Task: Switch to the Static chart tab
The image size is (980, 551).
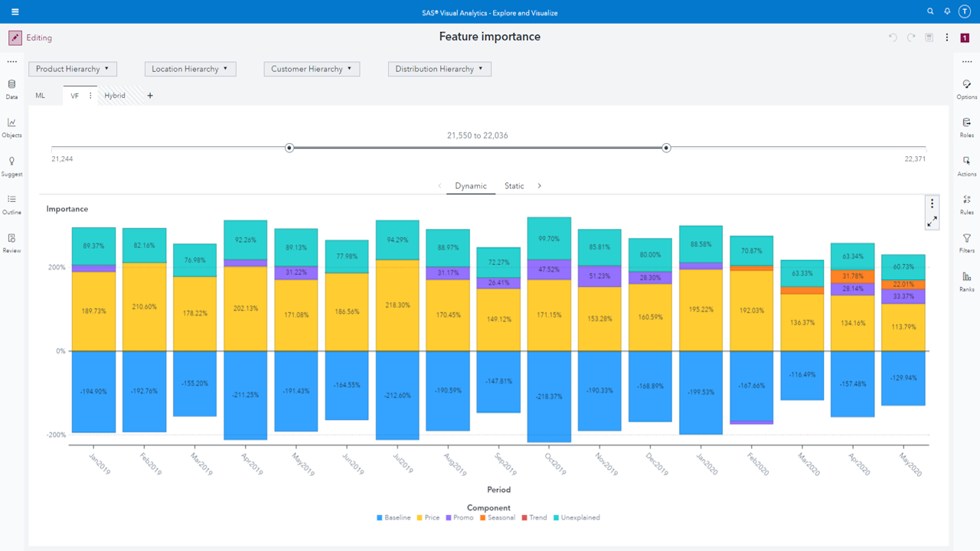Action: click(514, 186)
